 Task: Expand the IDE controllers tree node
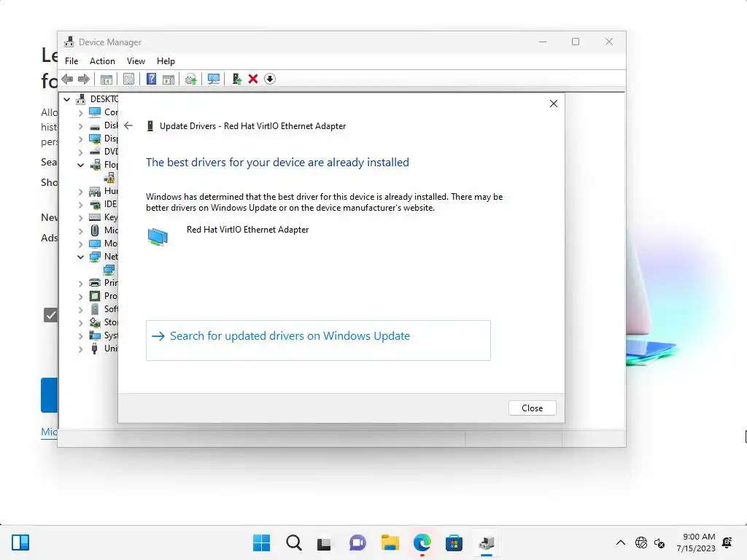80,205
